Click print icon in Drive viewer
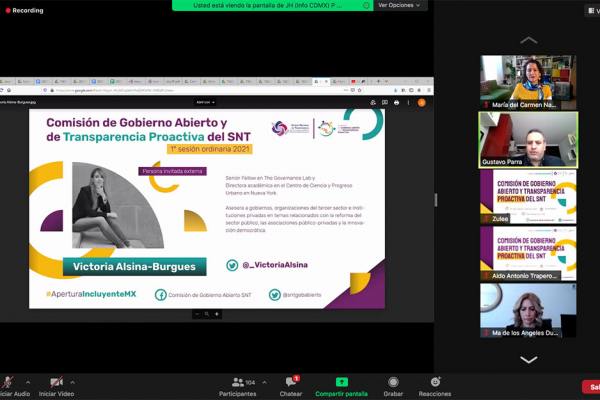The image size is (600, 400). 396,103
